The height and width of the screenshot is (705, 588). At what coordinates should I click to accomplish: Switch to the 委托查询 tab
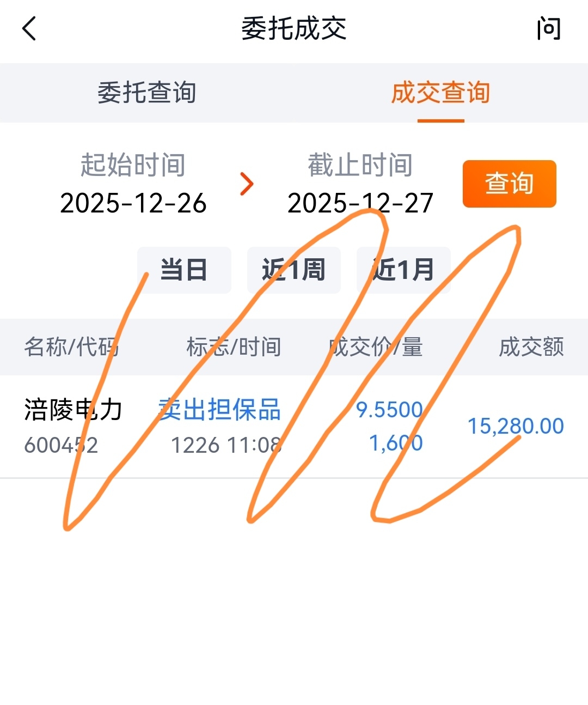click(x=147, y=93)
